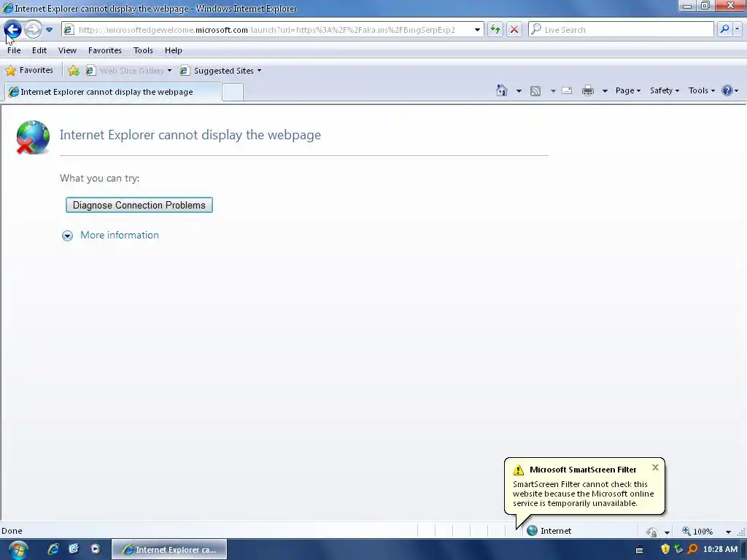Open Suggested Sites dropdown
This screenshot has width=747, height=560.
click(x=220, y=71)
